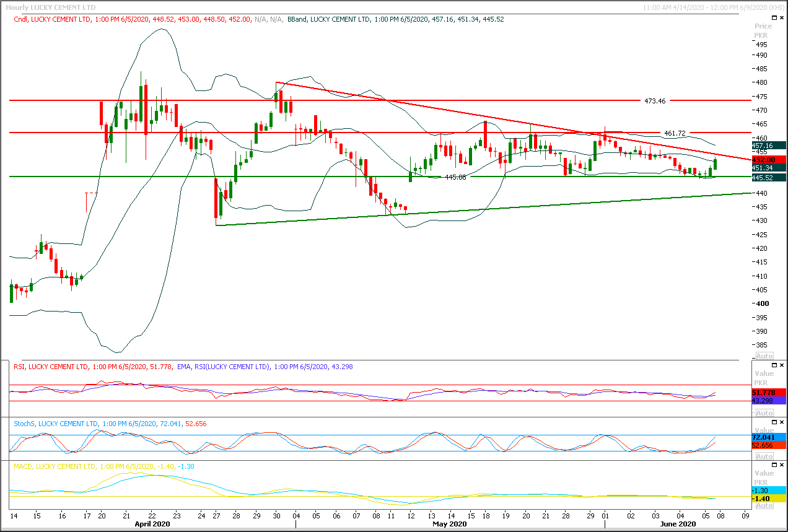This screenshot has width=788, height=532.
Task: Click the red 51.778 RSI value tag
Action: [x=769, y=393]
